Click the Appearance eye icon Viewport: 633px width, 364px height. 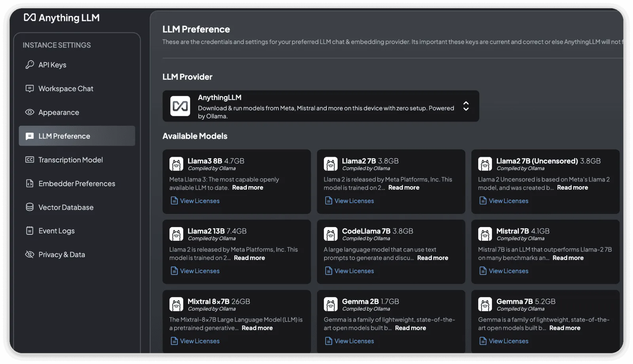[x=30, y=112]
